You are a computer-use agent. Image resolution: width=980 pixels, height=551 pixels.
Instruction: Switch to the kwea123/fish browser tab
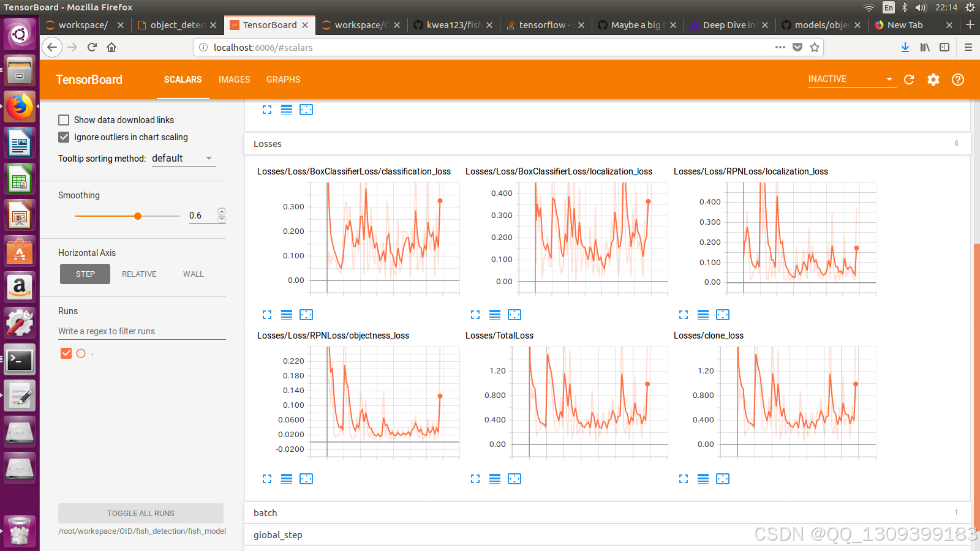[x=453, y=25]
